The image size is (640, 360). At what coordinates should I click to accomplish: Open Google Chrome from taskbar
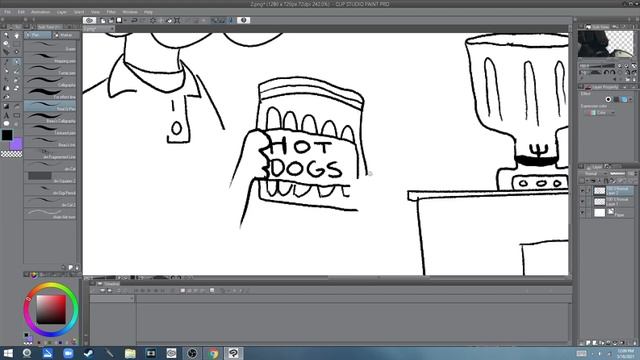pos(213,353)
